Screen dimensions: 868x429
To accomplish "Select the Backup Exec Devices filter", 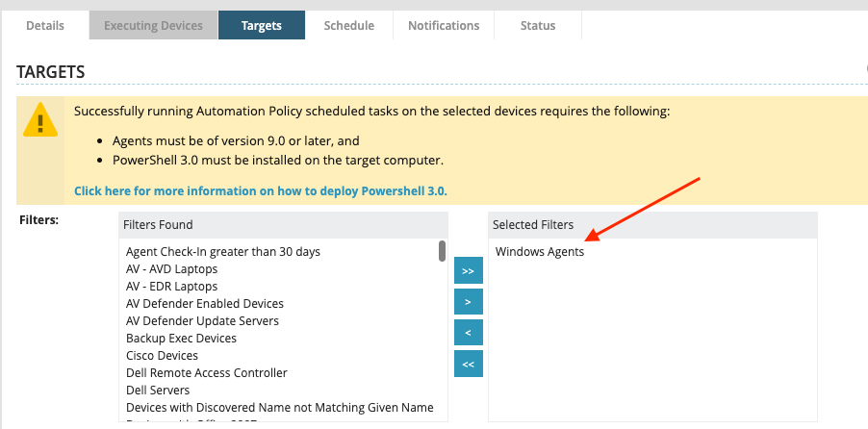I will click(181, 339).
